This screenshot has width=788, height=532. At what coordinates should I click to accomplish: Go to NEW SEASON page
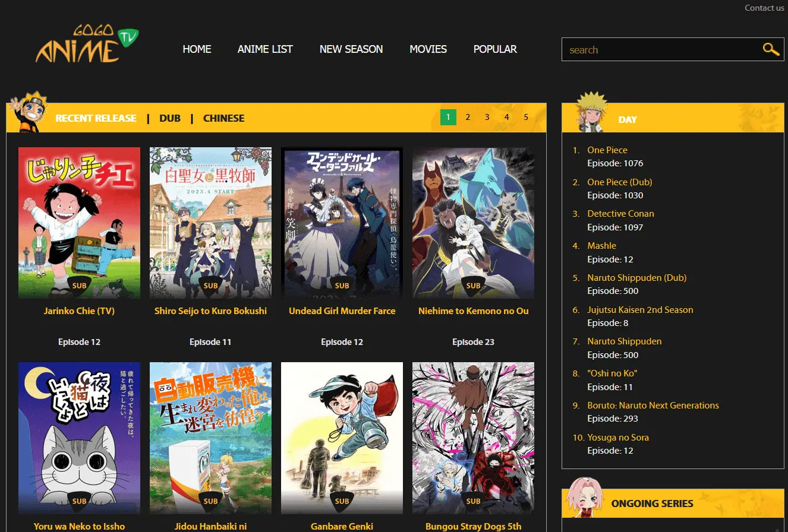(351, 49)
